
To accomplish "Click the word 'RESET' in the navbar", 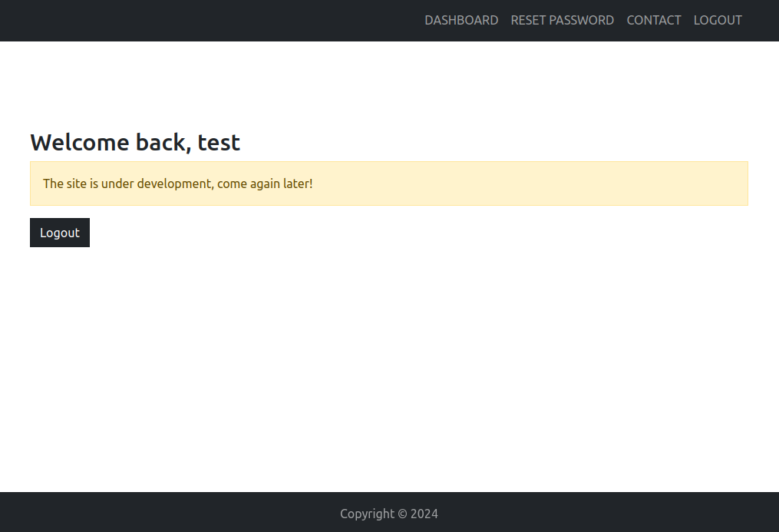I will pos(528,21).
